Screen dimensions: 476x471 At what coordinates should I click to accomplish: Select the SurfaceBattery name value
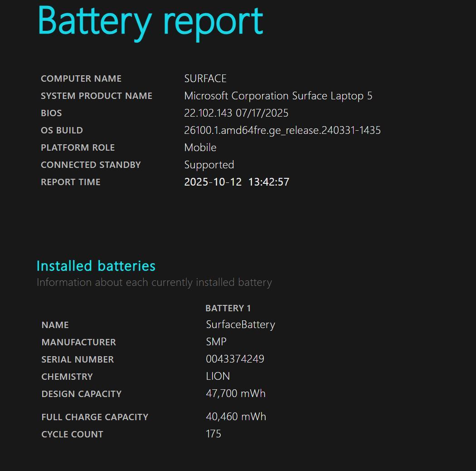point(241,324)
